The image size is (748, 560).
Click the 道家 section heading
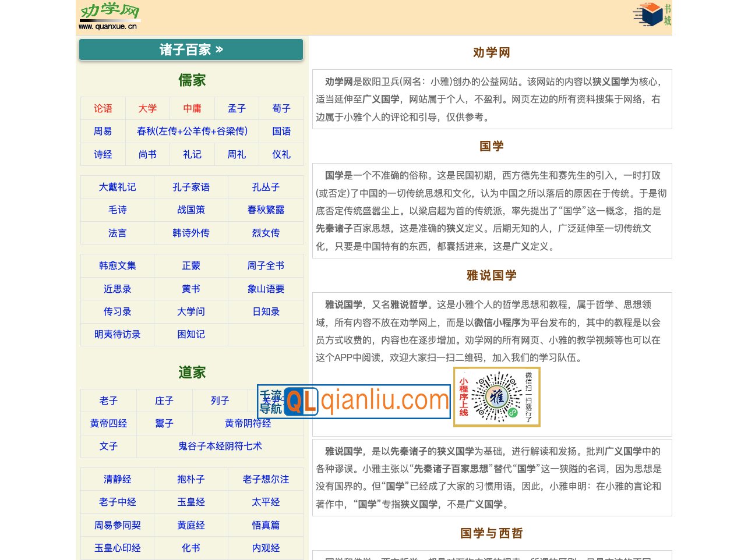[191, 373]
